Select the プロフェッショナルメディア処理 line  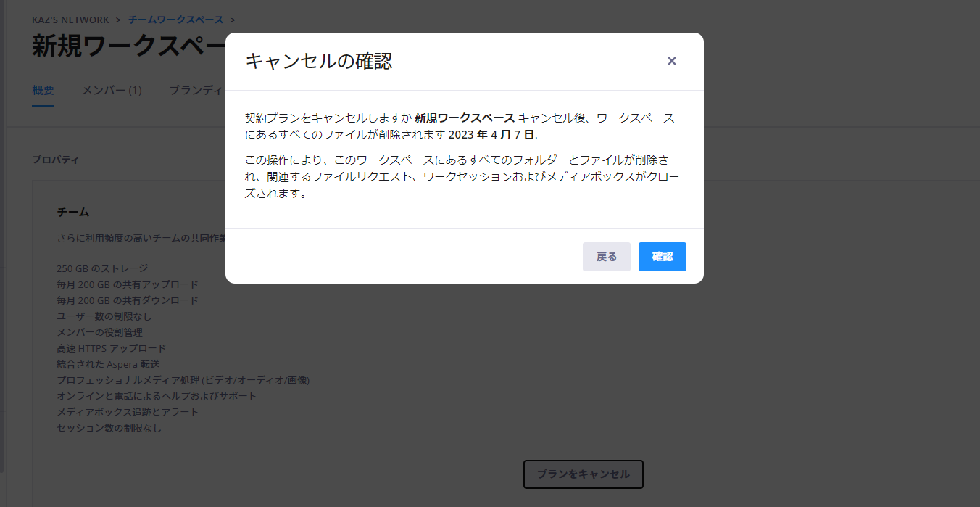coord(183,380)
